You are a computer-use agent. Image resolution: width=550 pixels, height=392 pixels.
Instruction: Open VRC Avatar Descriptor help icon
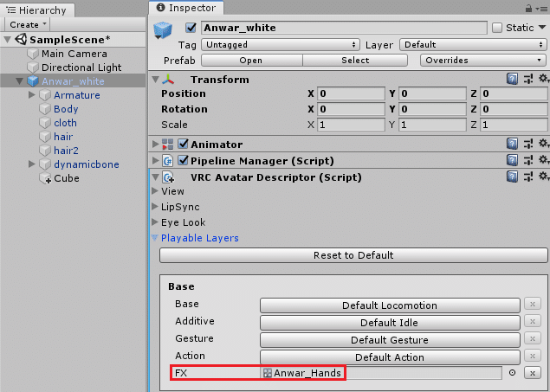pos(512,177)
